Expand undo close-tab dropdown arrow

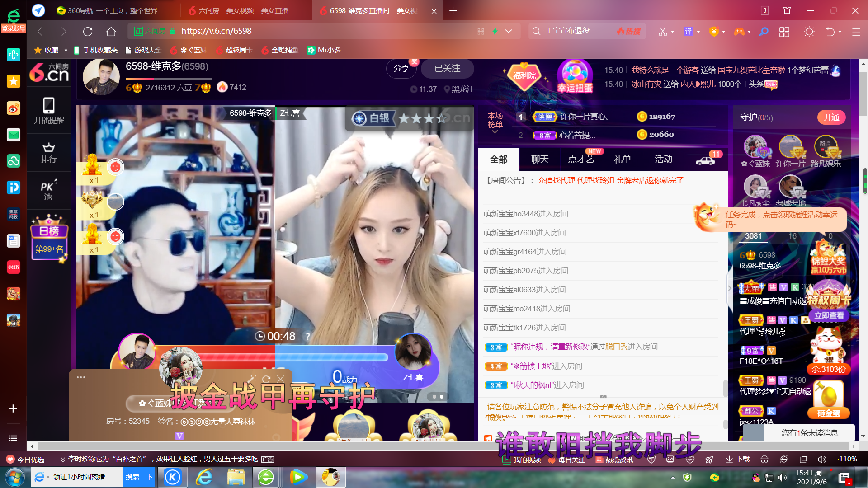coord(840,32)
